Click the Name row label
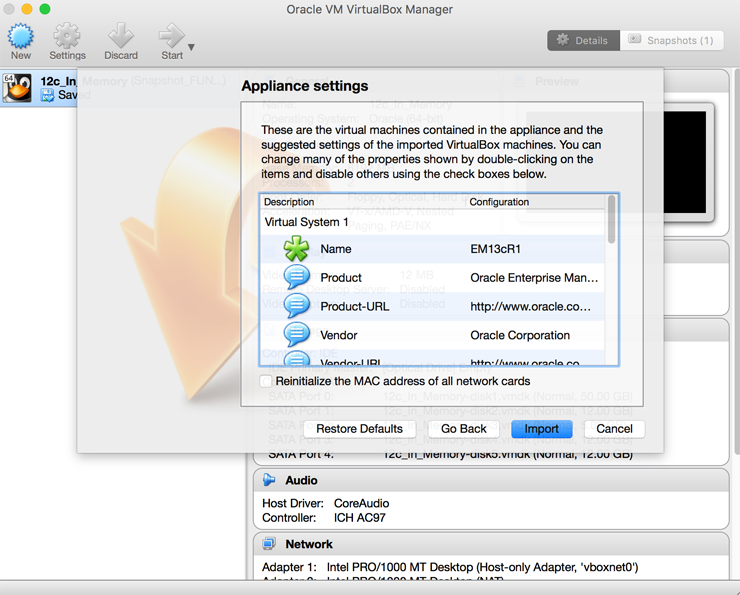Image resolution: width=740 pixels, height=595 pixels. click(x=336, y=249)
